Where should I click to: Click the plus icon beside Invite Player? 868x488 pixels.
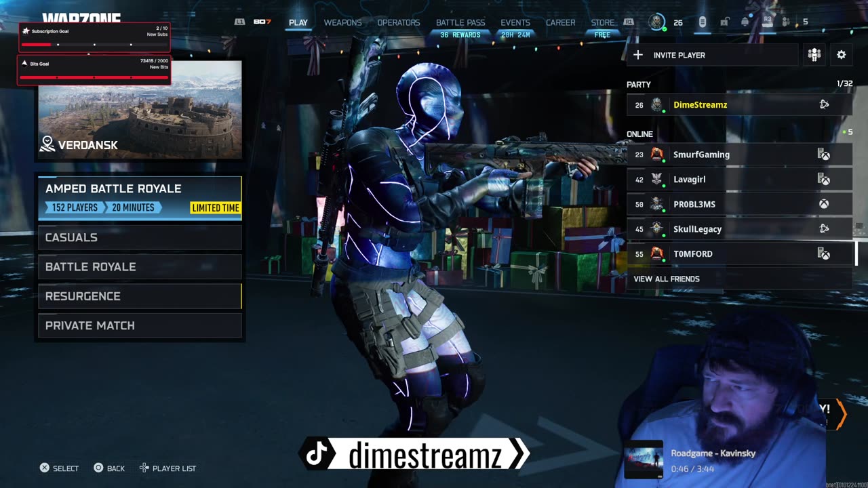point(638,55)
